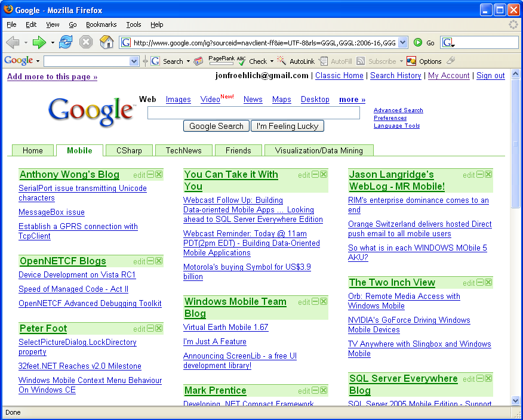Go back with the Back arrow

tap(13, 42)
